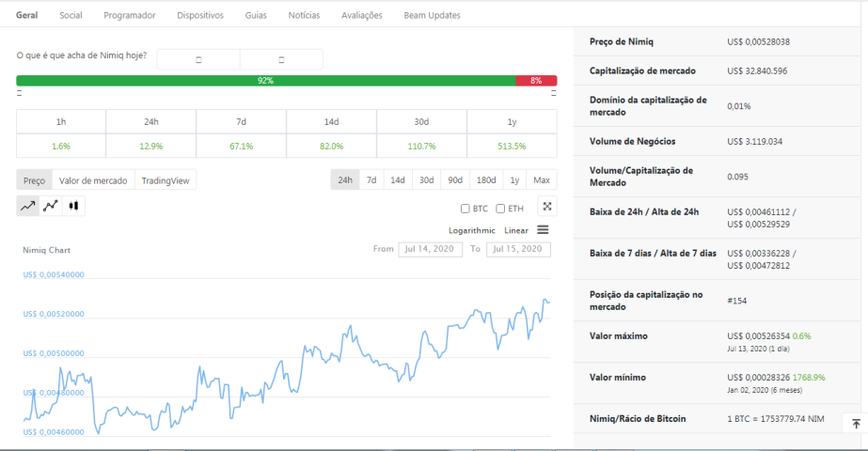Switch to candlestick chart icon

(x=73, y=206)
